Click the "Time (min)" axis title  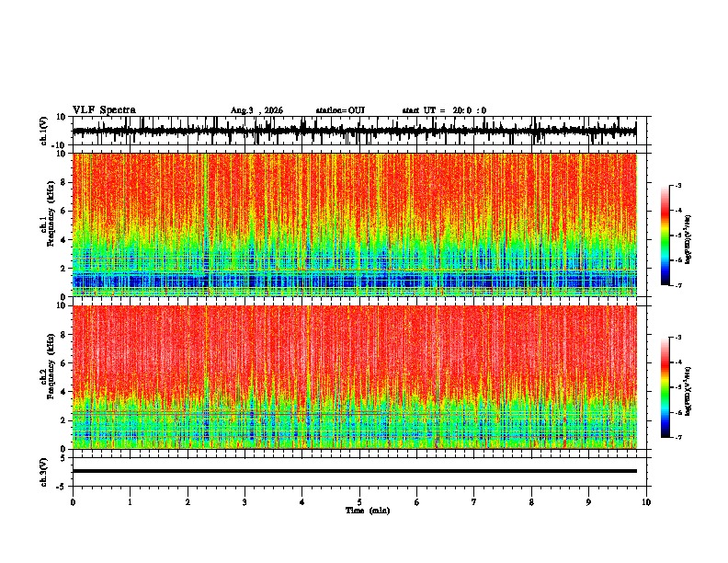coord(368,511)
